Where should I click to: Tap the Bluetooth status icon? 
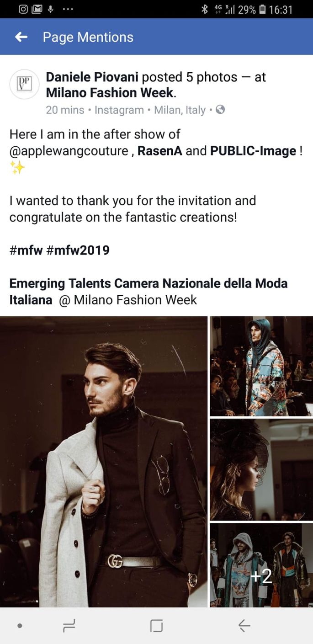pos(205,9)
